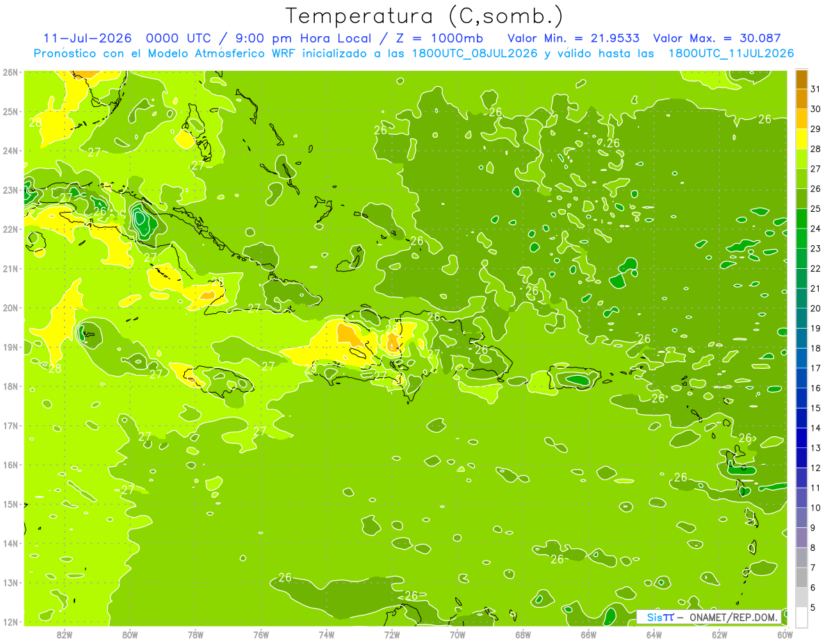Click the legend value 29
This screenshot has width=834, height=644.
click(x=816, y=129)
